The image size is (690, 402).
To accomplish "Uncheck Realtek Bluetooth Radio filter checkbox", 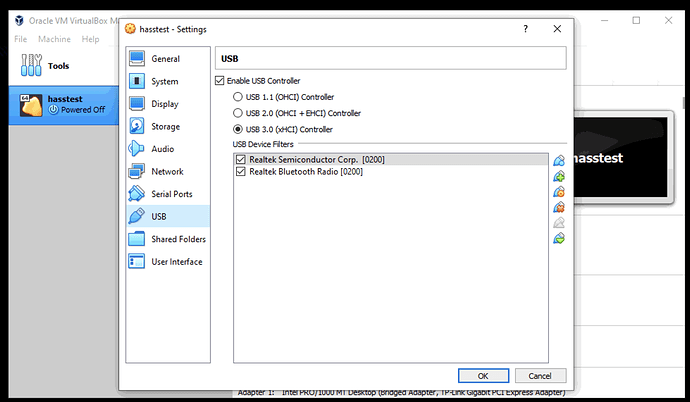I will pyautogui.click(x=241, y=172).
